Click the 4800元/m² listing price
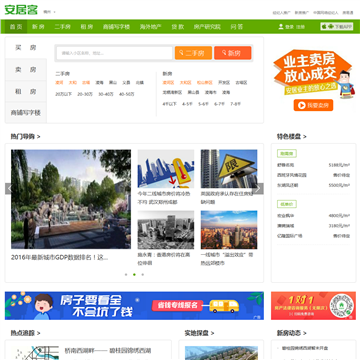This screenshot has height=360, width=360. coord(339,216)
